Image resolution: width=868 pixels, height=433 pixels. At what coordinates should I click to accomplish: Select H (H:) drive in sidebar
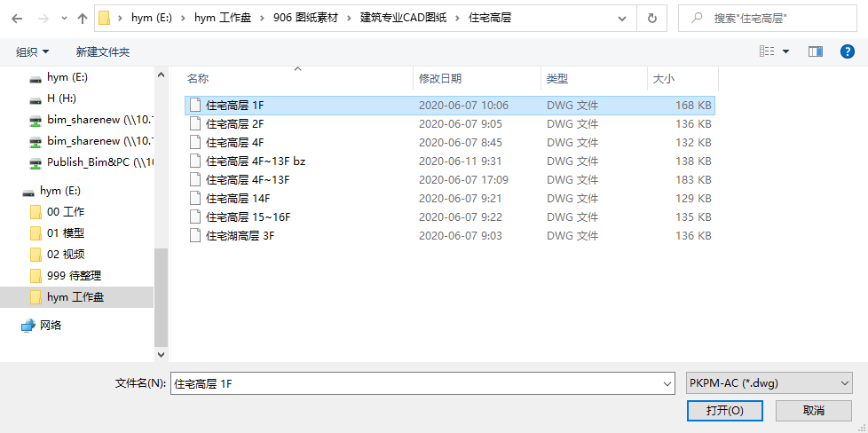point(61,98)
